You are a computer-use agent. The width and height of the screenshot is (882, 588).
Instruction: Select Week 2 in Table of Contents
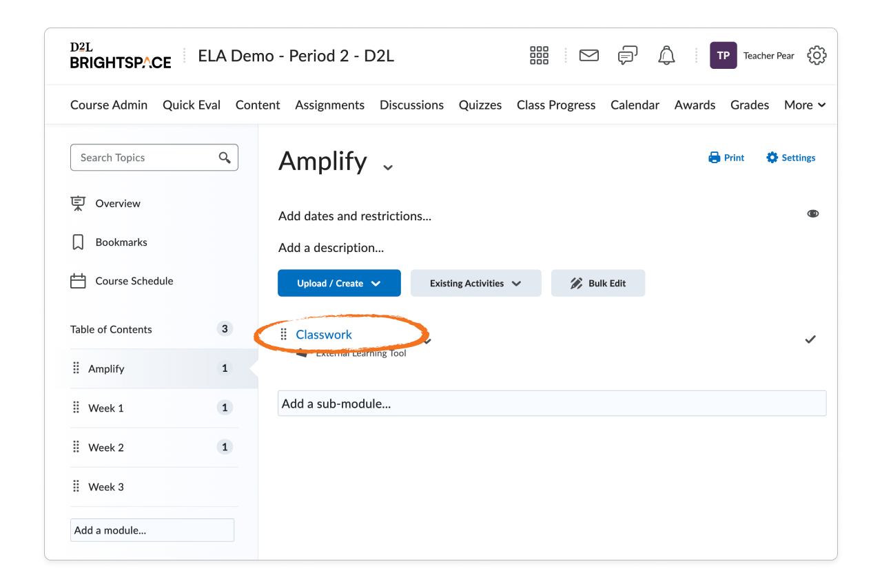(x=106, y=448)
